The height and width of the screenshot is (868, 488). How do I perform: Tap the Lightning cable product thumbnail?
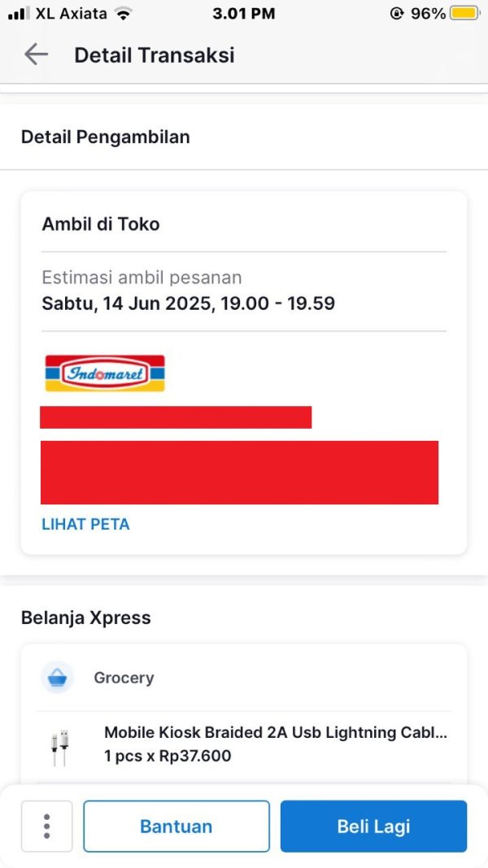tap(59, 747)
